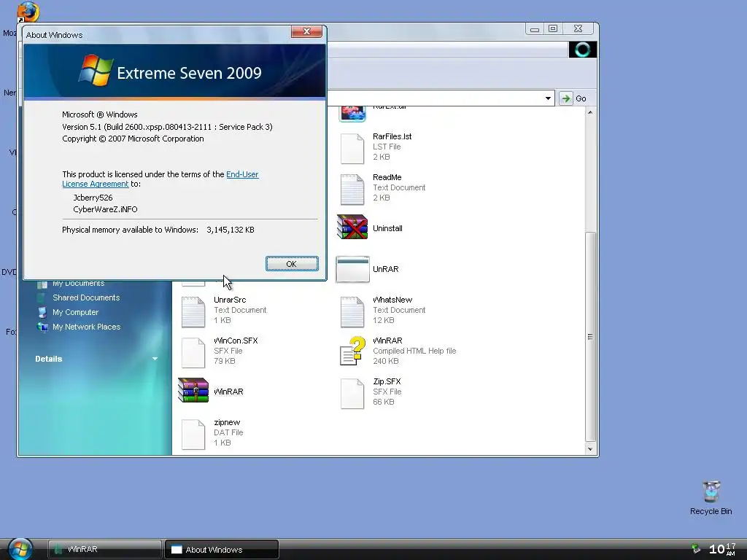Click the Windows flag logo in dialog
This screenshot has height=560, width=747.
[96, 71]
